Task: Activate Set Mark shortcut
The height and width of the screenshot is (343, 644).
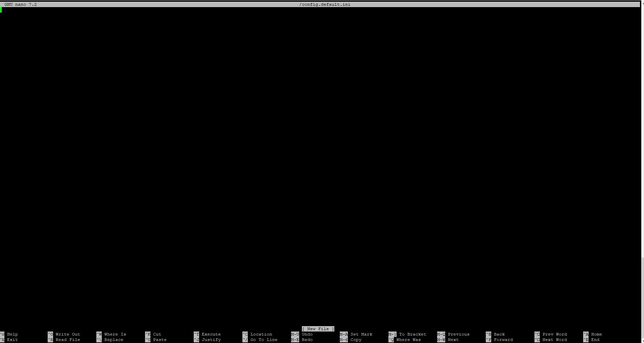Action: (361, 334)
